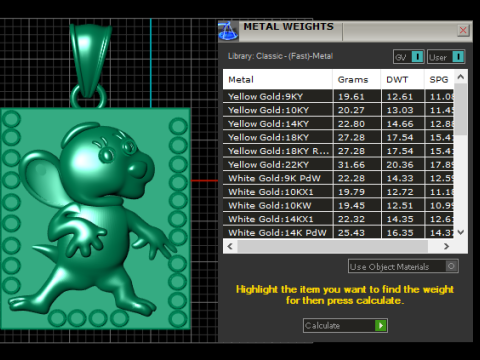This screenshot has width=480, height=360.
Task: Click the Library: Classic - (Fast)-Metal label
Action: (x=280, y=56)
